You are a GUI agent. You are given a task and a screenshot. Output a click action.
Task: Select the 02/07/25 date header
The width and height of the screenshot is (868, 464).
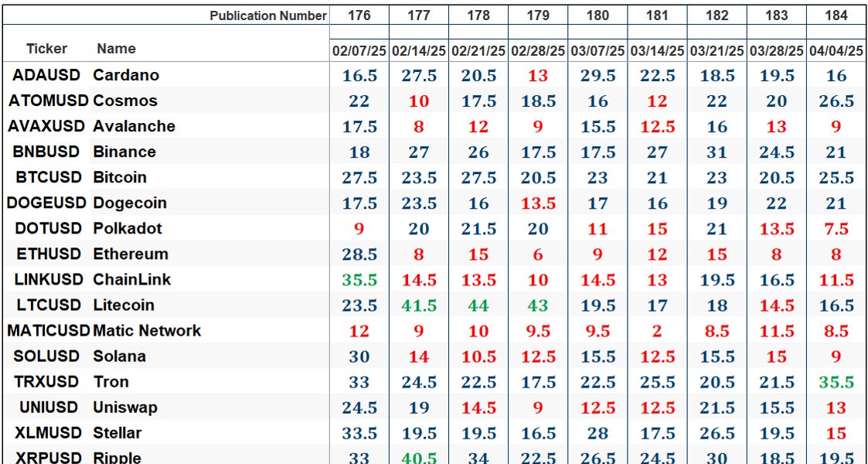coord(359,51)
